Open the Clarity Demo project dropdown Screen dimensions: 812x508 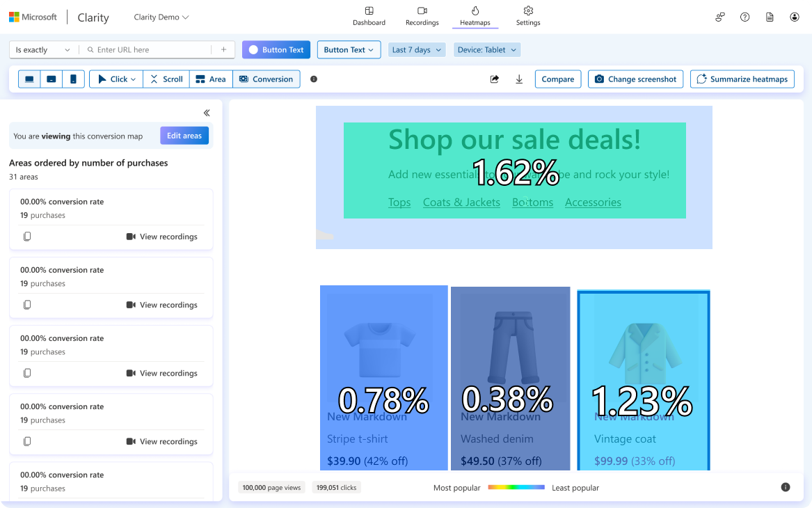pos(161,17)
